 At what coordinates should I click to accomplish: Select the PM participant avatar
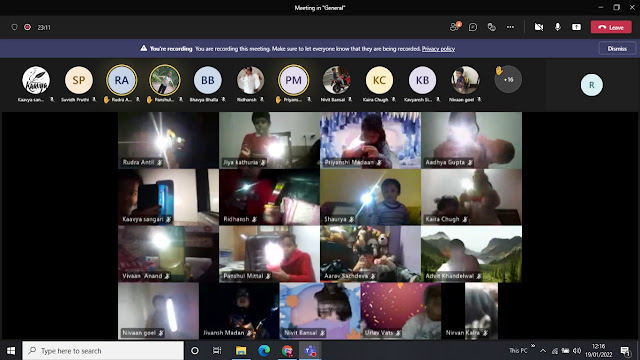pyautogui.click(x=293, y=80)
